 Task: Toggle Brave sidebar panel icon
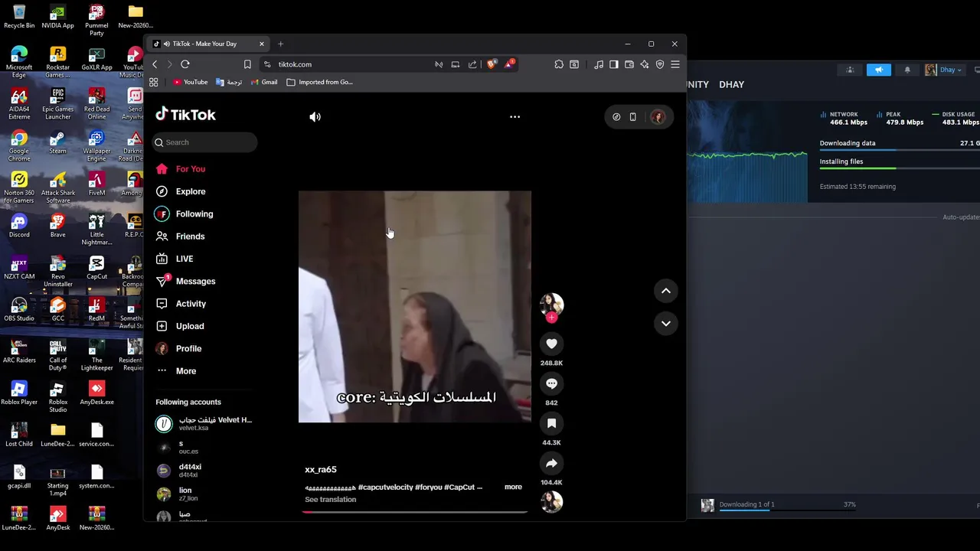(x=614, y=64)
